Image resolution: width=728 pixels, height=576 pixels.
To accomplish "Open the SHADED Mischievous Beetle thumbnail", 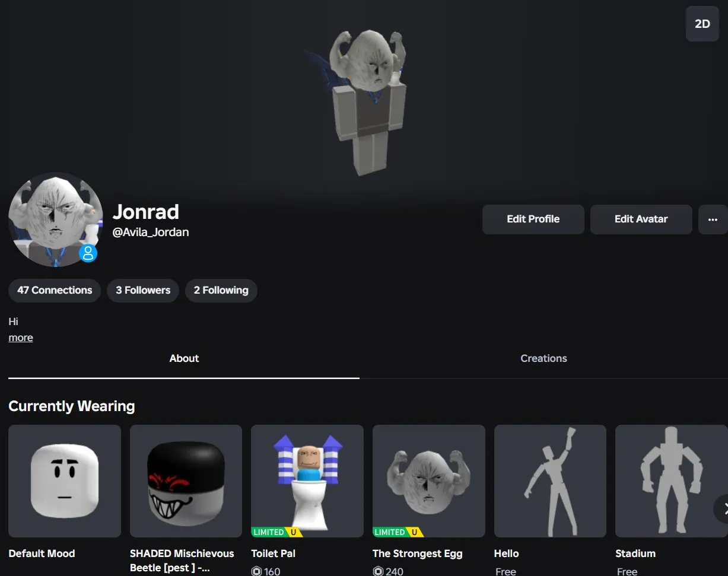I will (x=186, y=481).
